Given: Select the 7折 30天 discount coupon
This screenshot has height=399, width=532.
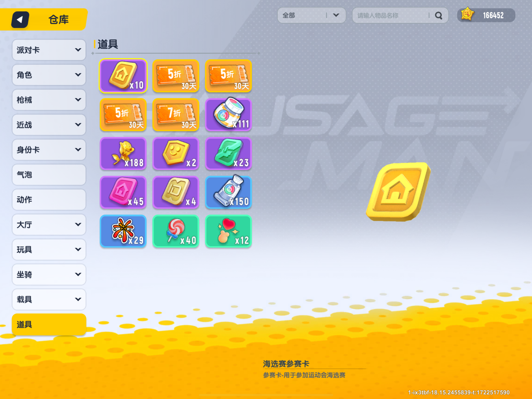Looking at the screenshot, I should 176,115.
